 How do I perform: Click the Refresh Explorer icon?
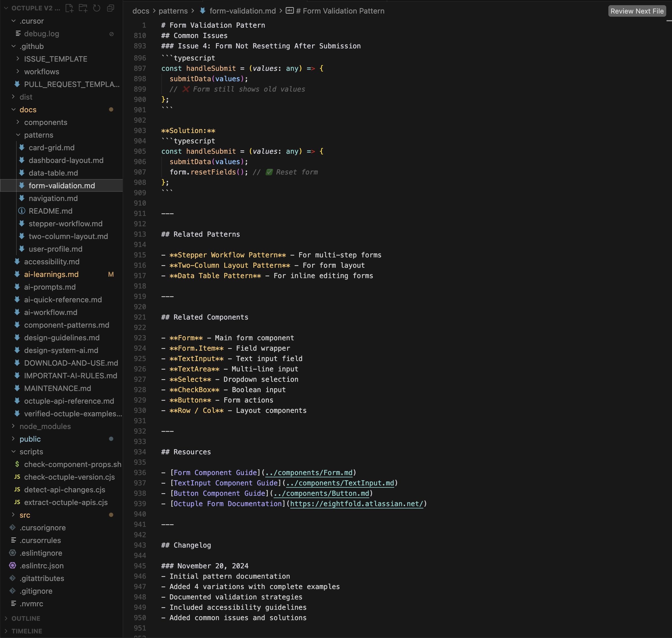point(97,8)
